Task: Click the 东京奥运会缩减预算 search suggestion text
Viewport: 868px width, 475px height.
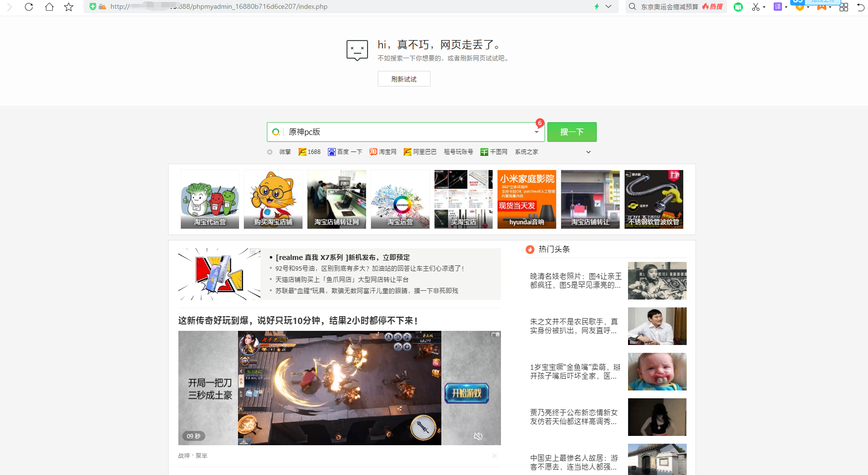Action: click(x=670, y=7)
